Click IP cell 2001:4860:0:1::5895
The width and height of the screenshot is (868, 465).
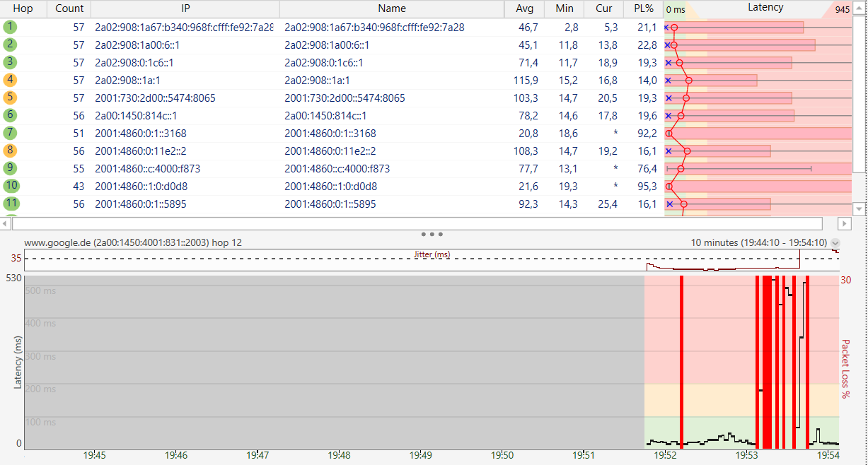141,204
